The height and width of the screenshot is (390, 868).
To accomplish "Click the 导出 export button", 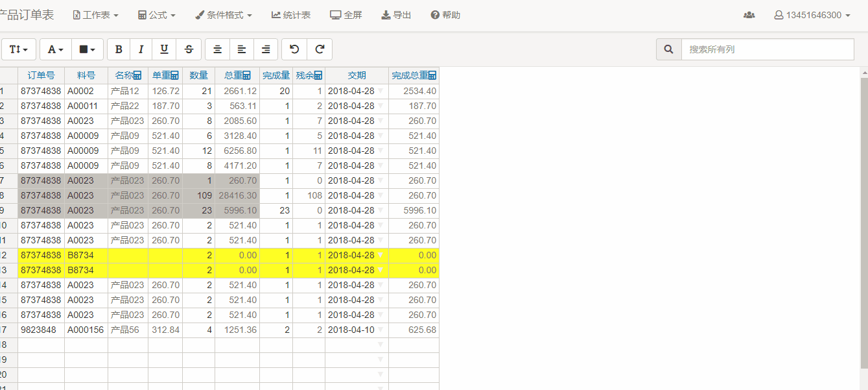I will click(x=396, y=15).
